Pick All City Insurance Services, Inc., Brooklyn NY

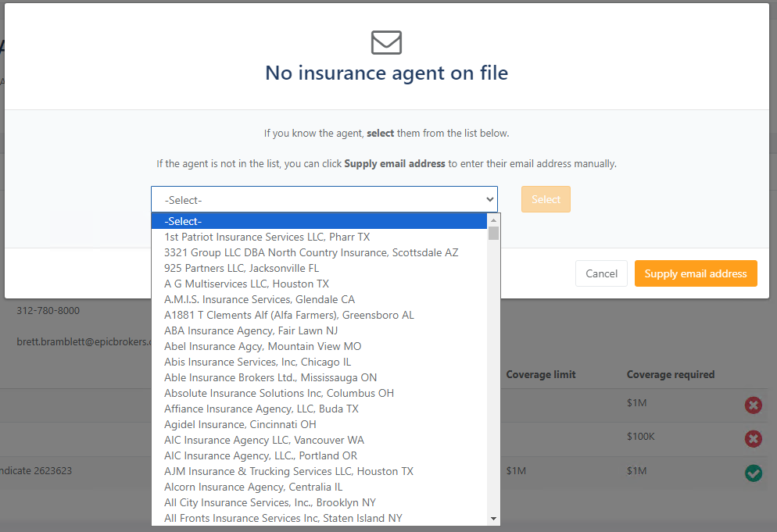coord(319,502)
